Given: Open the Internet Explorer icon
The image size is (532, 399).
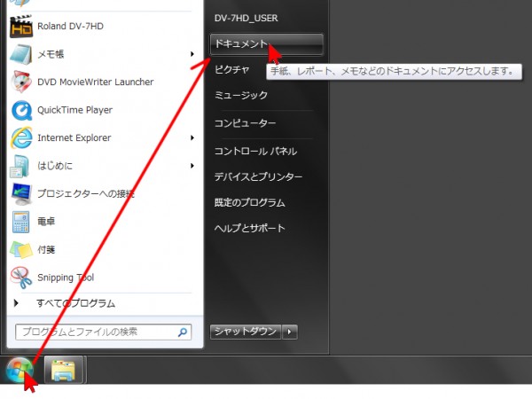Looking at the screenshot, I should click(x=21, y=137).
